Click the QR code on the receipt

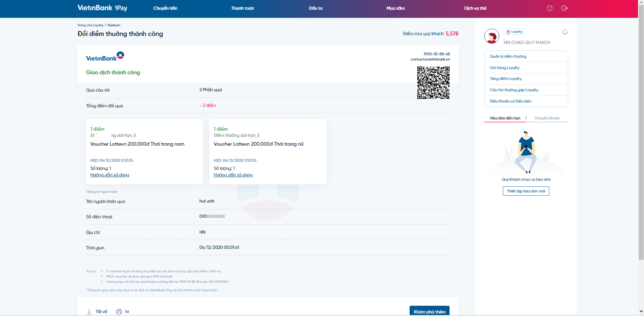pos(433,83)
